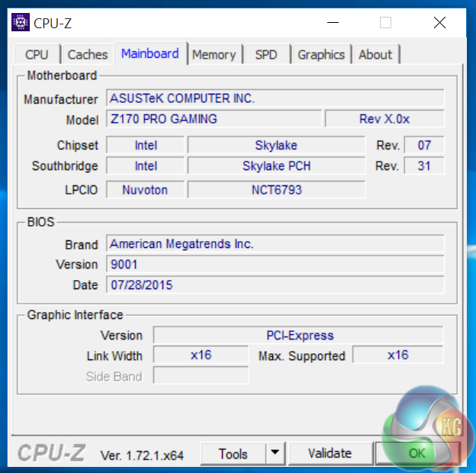476x473 pixels.
Task: Click the Ver. 1.72.1.x64 version text
Action: [142, 455]
